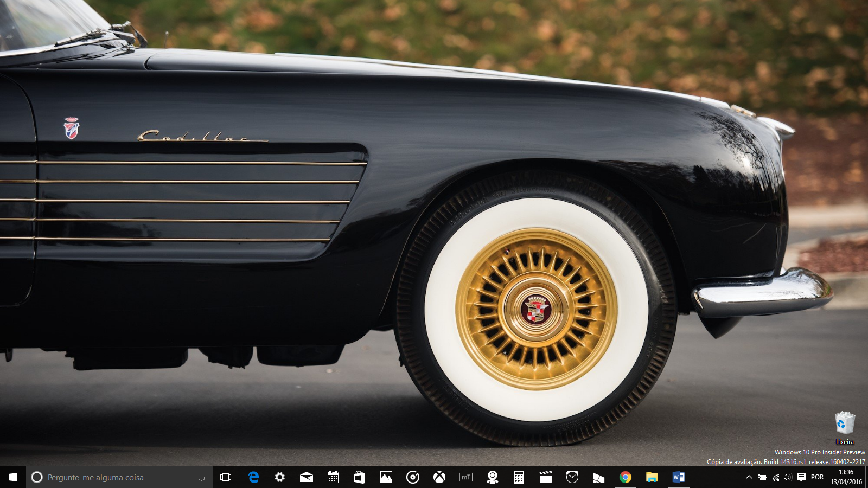Open the mT app on the taskbar
The height and width of the screenshot is (488, 868).
465,477
